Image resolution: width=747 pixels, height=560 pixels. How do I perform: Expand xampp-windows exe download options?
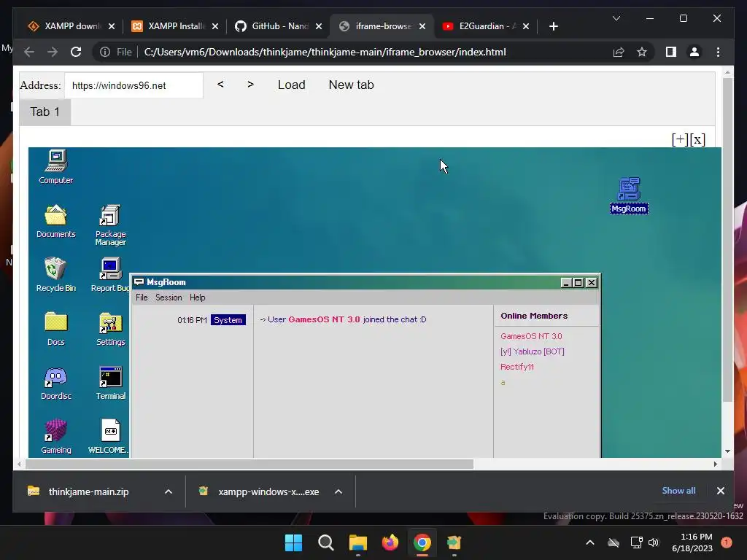338,491
